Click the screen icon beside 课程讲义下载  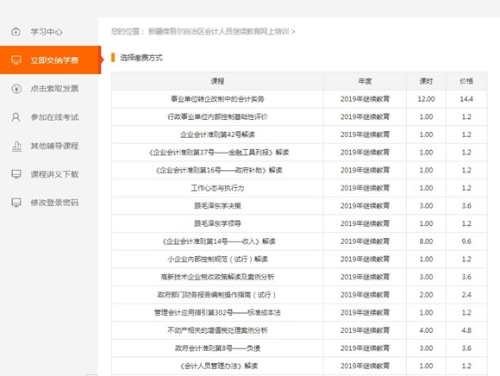pos(16,174)
